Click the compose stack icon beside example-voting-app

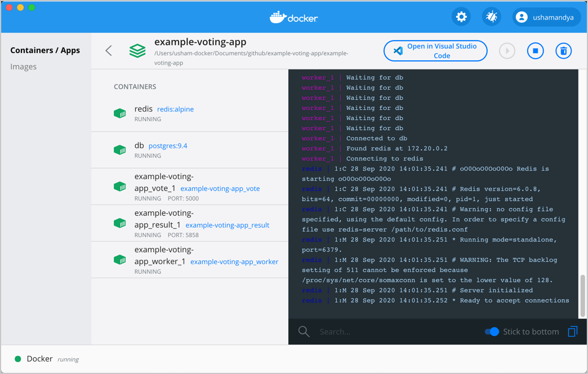point(137,50)
